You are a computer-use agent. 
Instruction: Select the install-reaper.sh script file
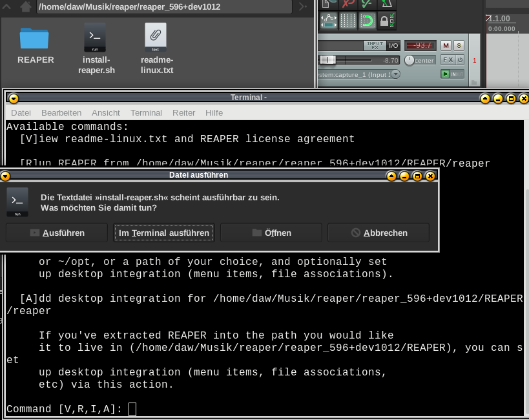(x=96, y=49)
